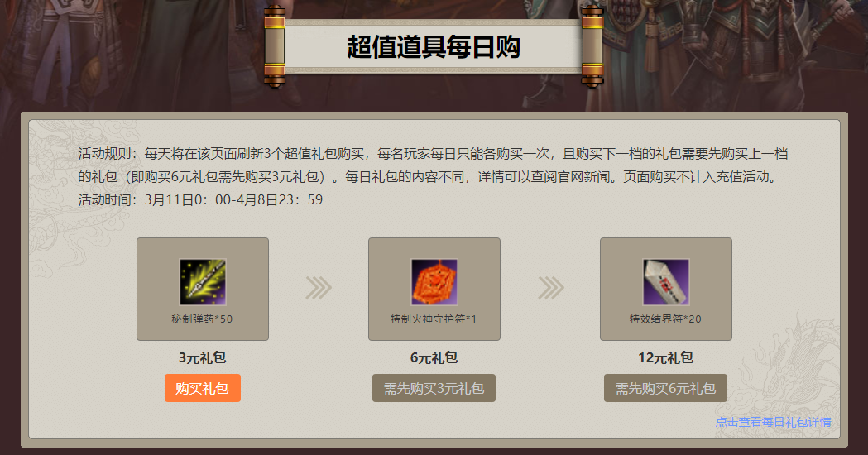Click the left scroll handle of the title banner
This screenshot has height=455, width=868.
[275, 46]
